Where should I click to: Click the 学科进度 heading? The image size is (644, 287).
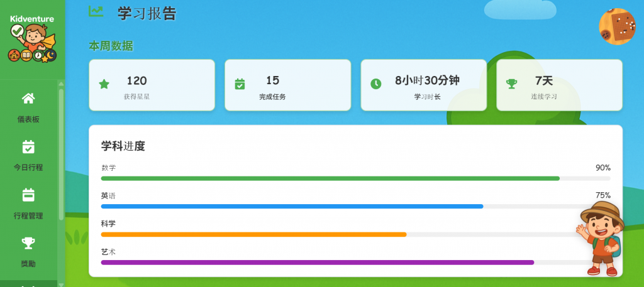coord(123,146)
